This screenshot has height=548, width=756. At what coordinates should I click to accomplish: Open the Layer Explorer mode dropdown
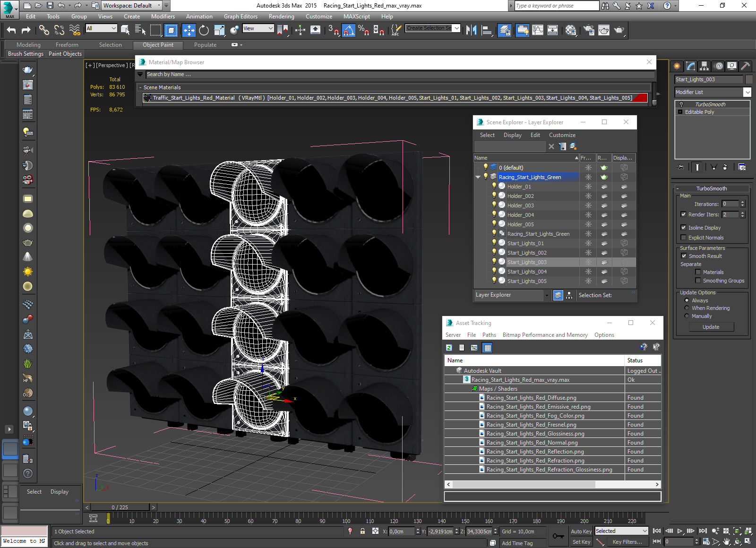coord(547,295)
